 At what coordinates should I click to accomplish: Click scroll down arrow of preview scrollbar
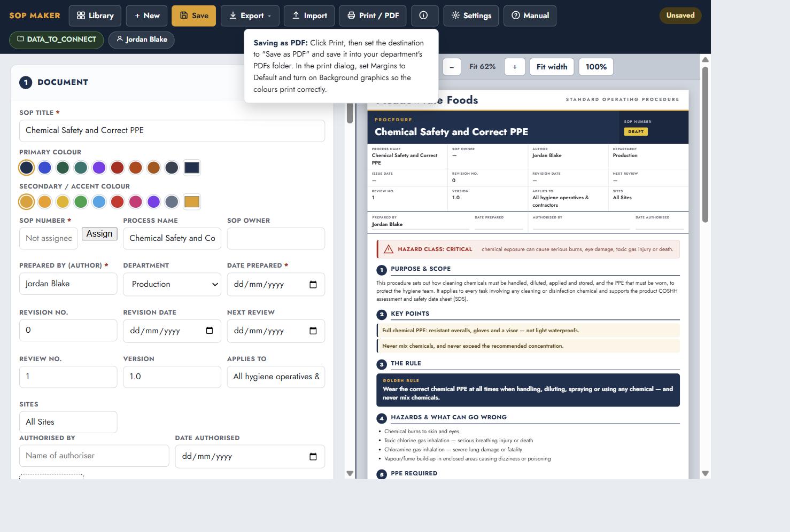tap(705, 473)
